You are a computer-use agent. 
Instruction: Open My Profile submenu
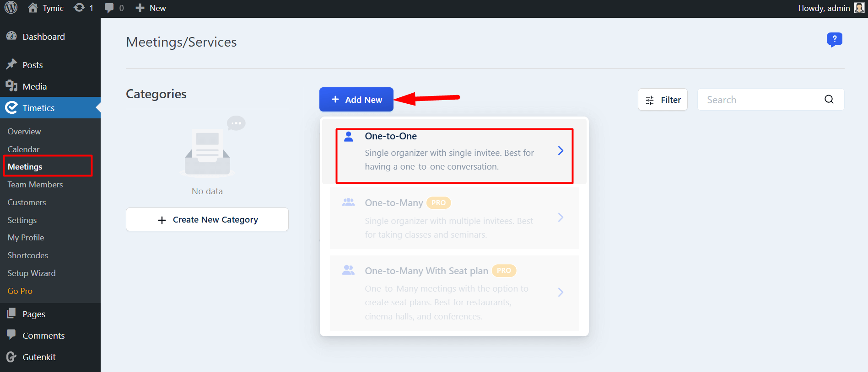click(26, 238)
